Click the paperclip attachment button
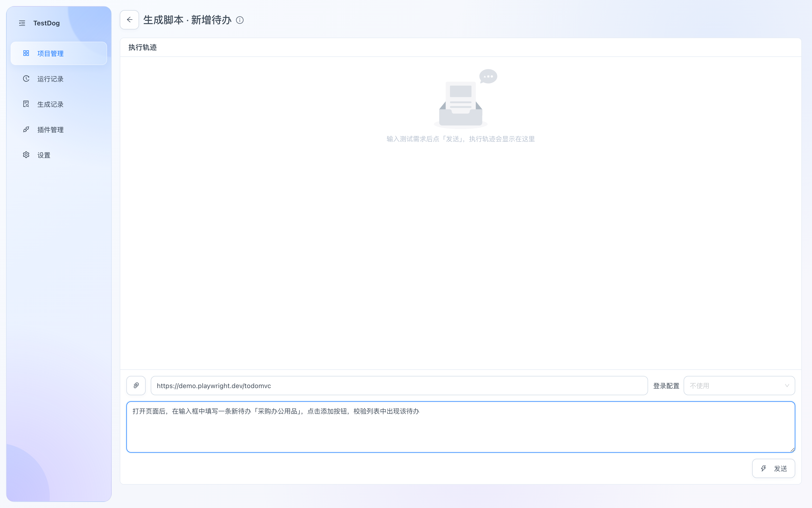Screen dimensions: 812x508 (x=136, y=385)
